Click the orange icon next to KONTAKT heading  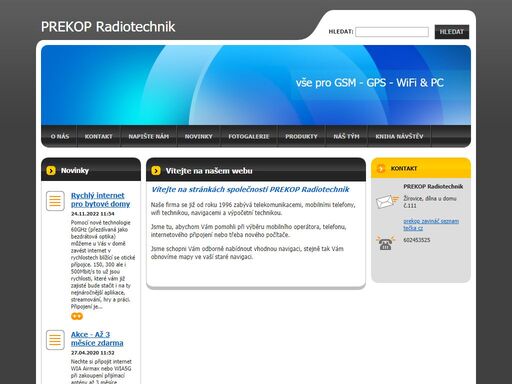(x=381, y=168)
